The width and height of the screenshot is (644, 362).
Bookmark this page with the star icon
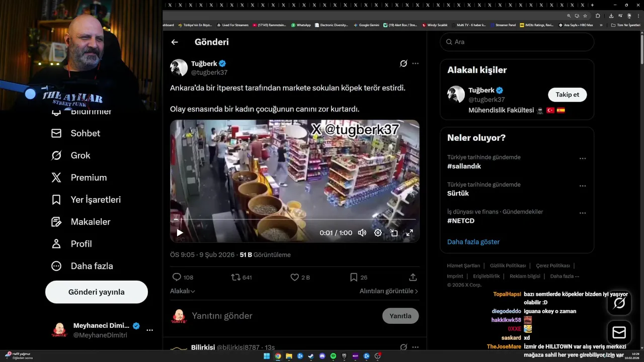[x=584, y=16]
